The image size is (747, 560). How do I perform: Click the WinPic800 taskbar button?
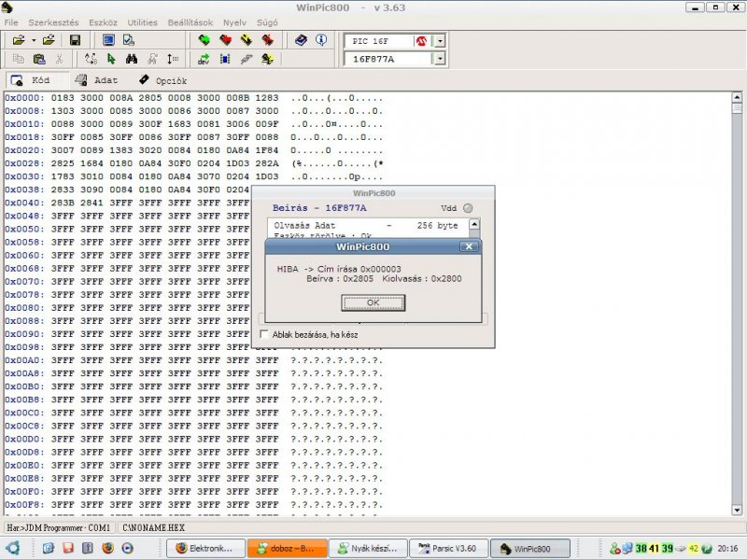pyautogui.click(x=530, y=548)
